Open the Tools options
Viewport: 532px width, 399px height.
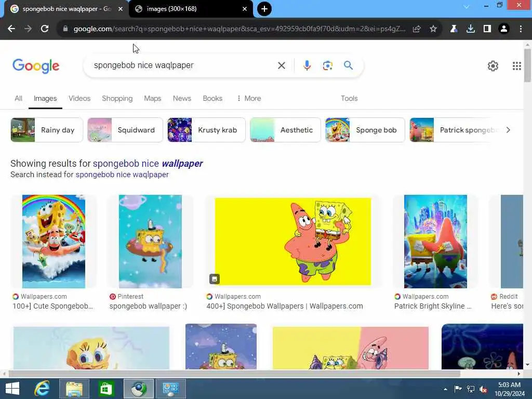(x=349, y=98)
